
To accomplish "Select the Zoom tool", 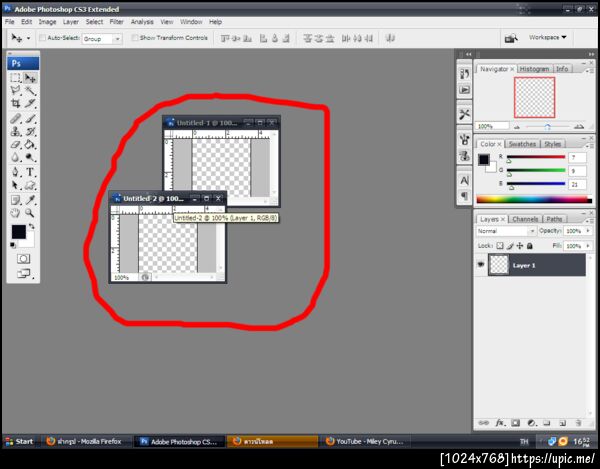I will coord(30,213).
